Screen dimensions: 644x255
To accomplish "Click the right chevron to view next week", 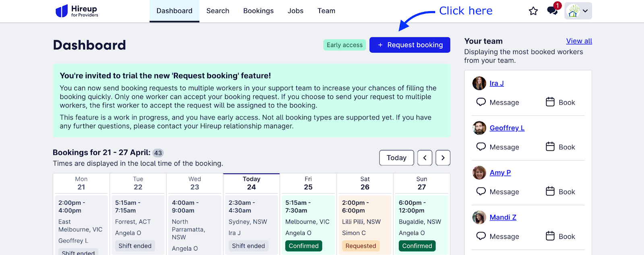I will point(442,158).
